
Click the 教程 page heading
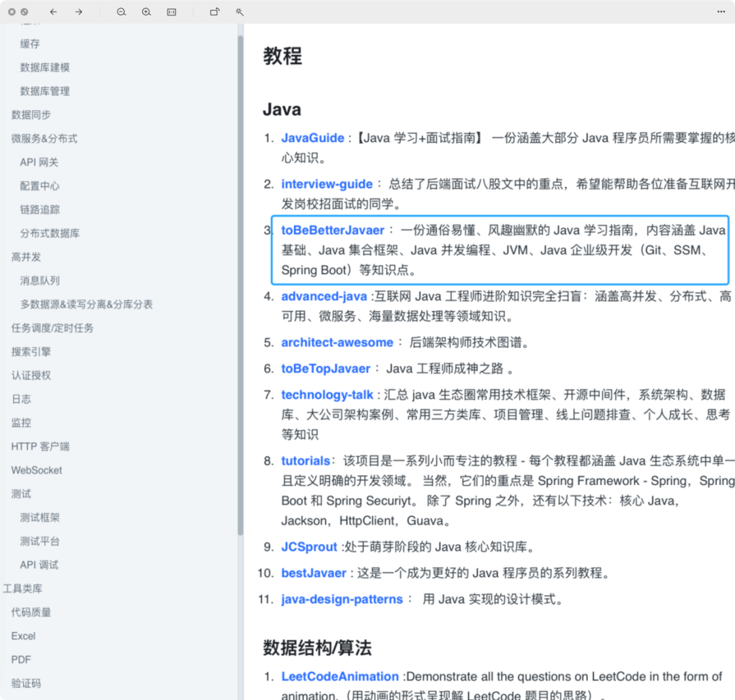282,56
